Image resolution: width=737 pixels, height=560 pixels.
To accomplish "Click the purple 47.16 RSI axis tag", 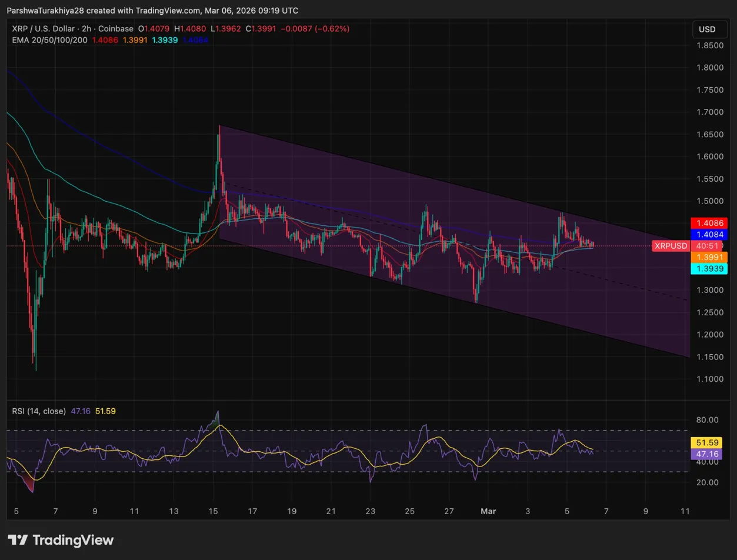I will pyautogui.click(x=709, y=454).
